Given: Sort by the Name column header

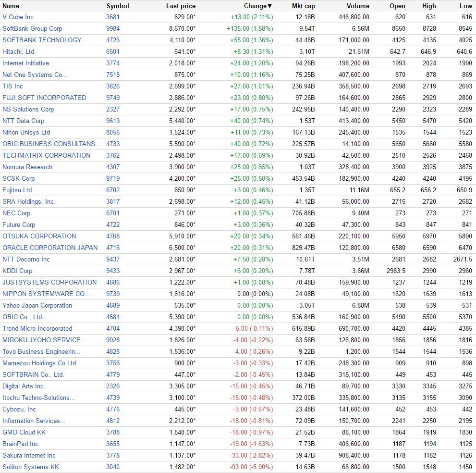Looking at the screenshot, I should pyautogui.click(x=11, y=6).
